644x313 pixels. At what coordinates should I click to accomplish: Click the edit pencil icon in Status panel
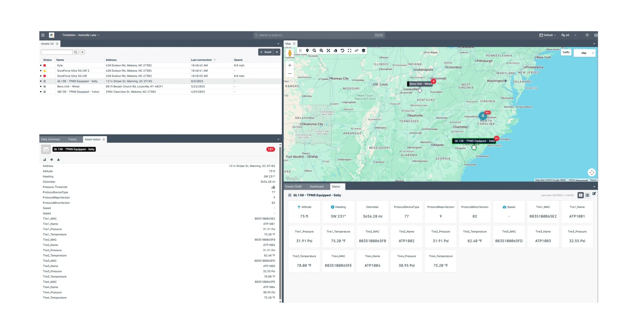click(594, 194)
